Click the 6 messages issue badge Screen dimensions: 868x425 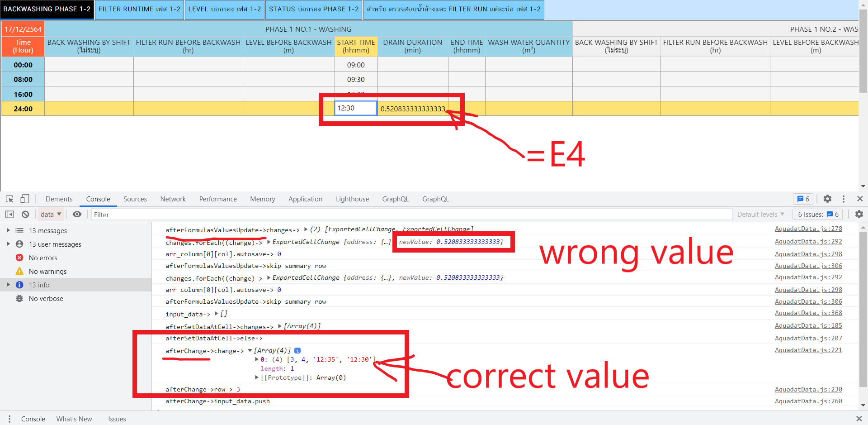(x=803, y=199)
